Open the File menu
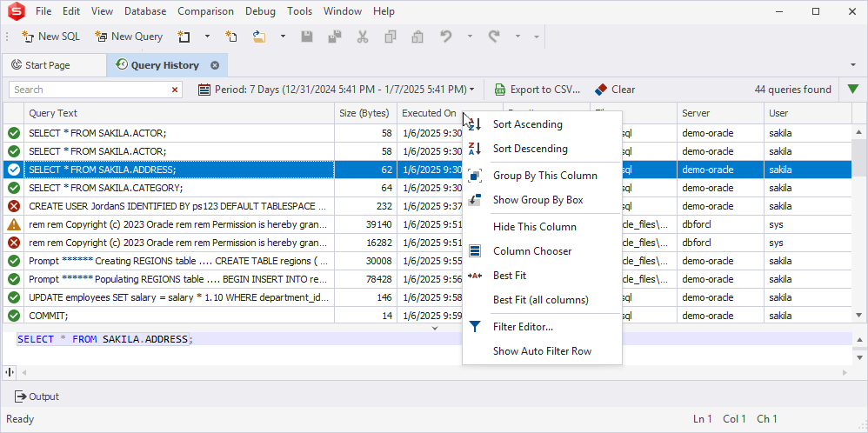 [x=43, y=11]
